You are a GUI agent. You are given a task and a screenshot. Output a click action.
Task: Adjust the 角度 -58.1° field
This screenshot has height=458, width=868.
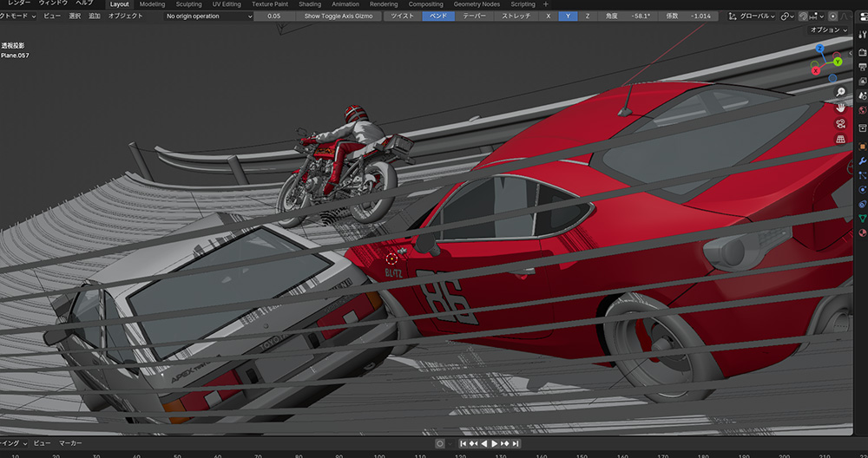click(x=628, y=16)
